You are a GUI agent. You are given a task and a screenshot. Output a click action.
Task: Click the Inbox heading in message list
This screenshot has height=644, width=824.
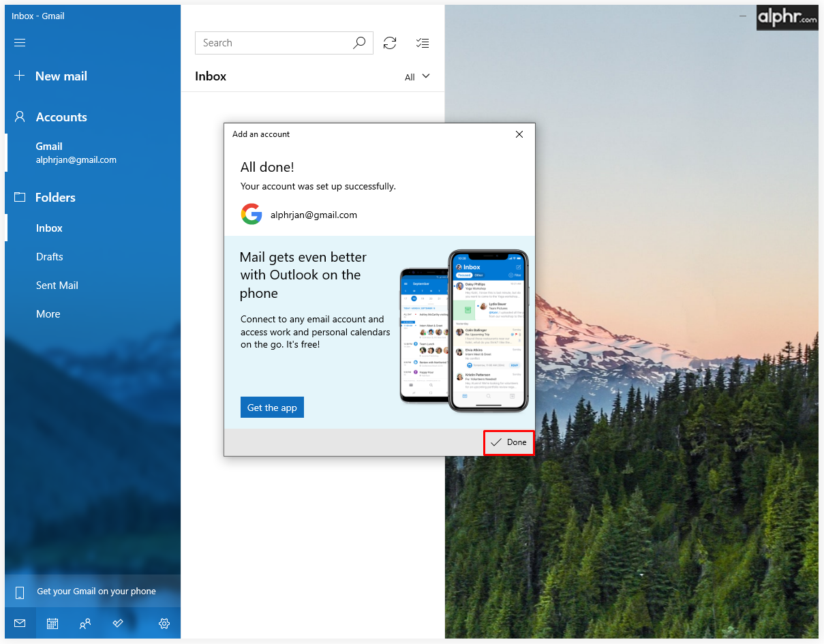211,76
